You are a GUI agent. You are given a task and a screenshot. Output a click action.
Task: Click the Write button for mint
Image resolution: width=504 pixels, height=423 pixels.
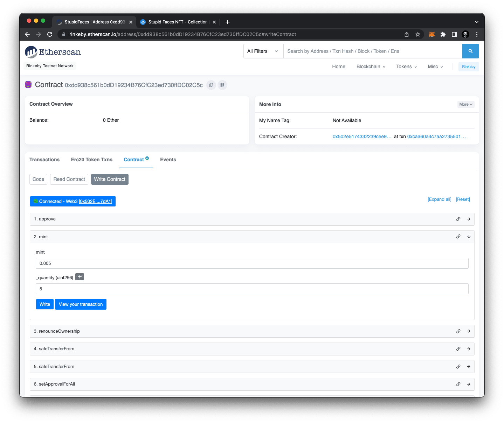point(45,304)
